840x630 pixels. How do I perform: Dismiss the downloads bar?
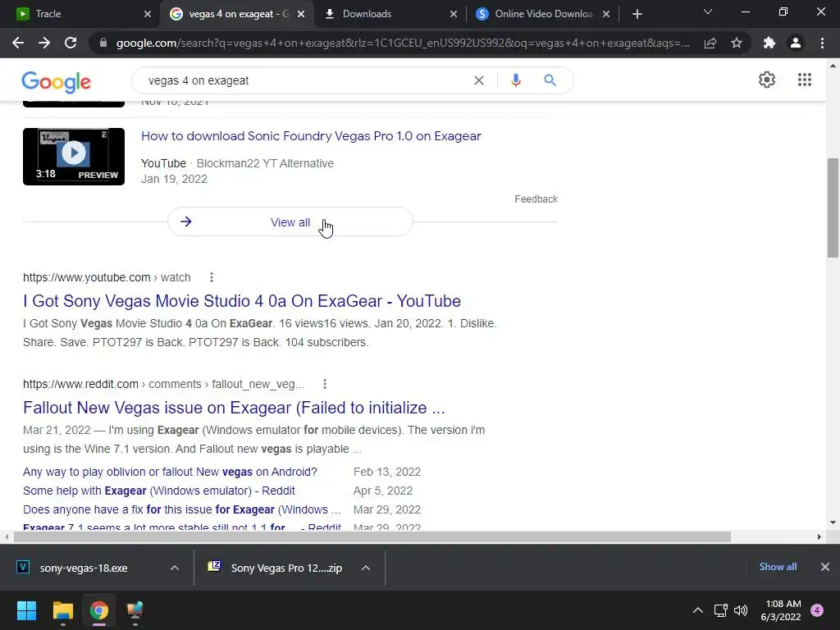click(x=825, y=567)
